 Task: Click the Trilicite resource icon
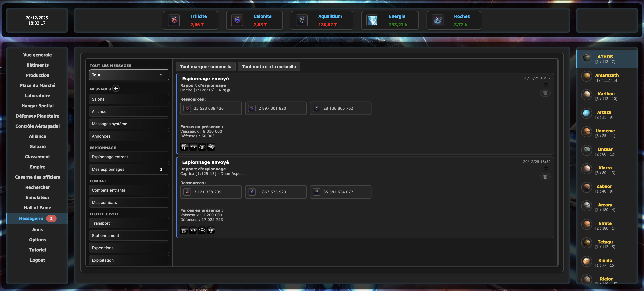click(x=174, y=20)
